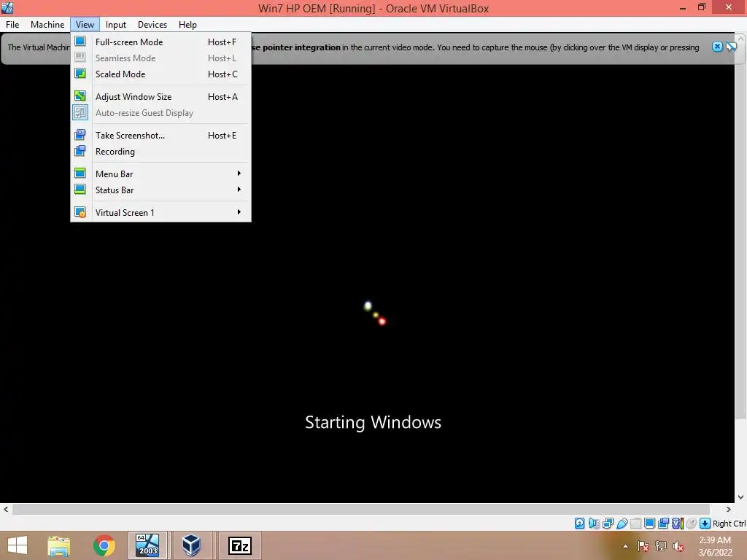This screenshot has width=747, height=560.
Task: Select Full-screen Mode in View menu
Action: (160, 42)
